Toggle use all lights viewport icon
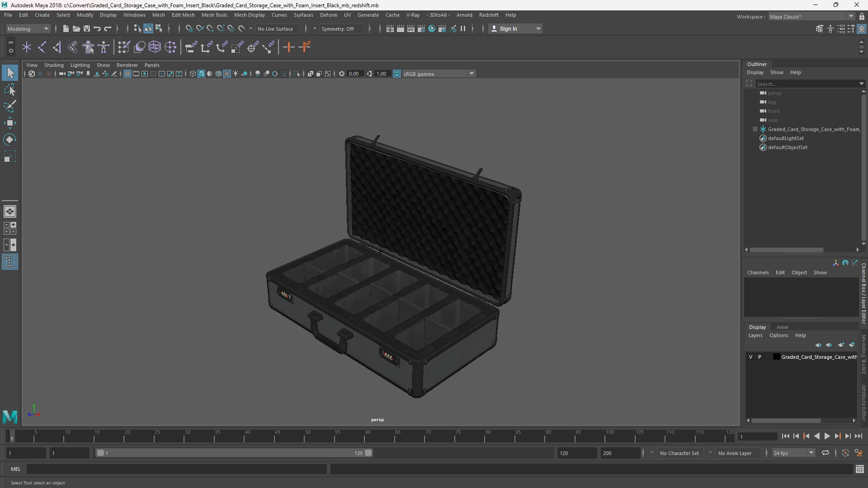Image resolution: width=868 pixels, height=488 pixels. point(236,74)
